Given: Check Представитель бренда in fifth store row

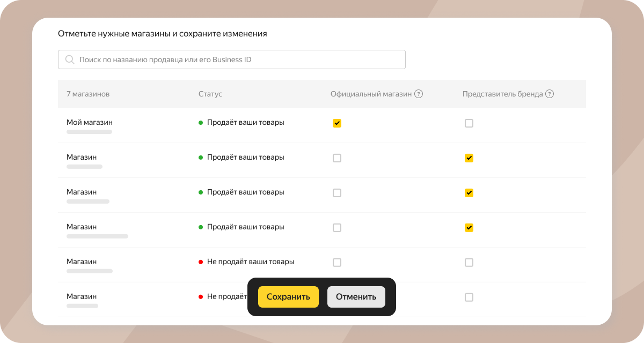Looking at the screenshot, I should click(469, 263).
